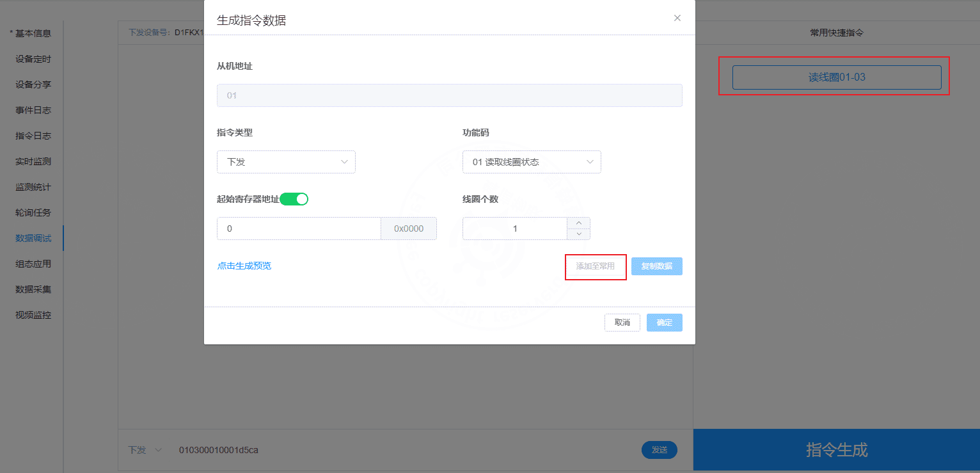Open the 指令类型 dropdown
The height and width of the screenshot is (473, 980).
coord(286,162)
